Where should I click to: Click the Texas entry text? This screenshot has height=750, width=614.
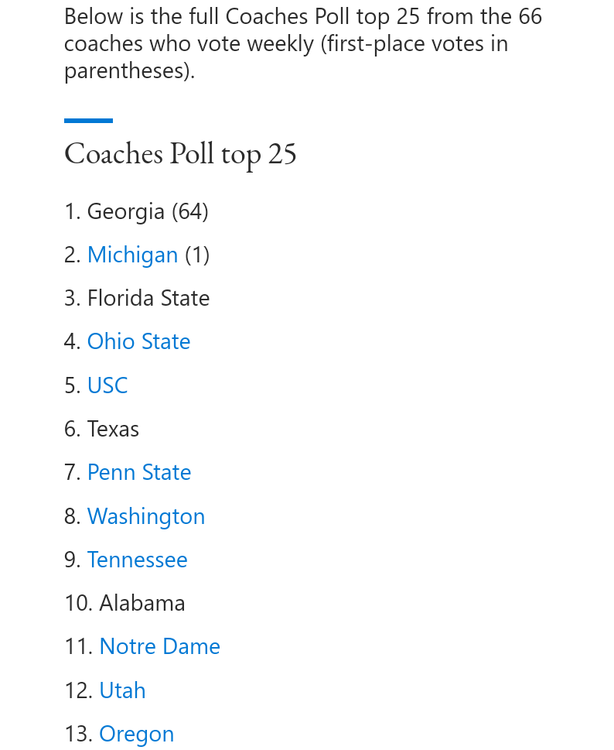coord(113,429)
